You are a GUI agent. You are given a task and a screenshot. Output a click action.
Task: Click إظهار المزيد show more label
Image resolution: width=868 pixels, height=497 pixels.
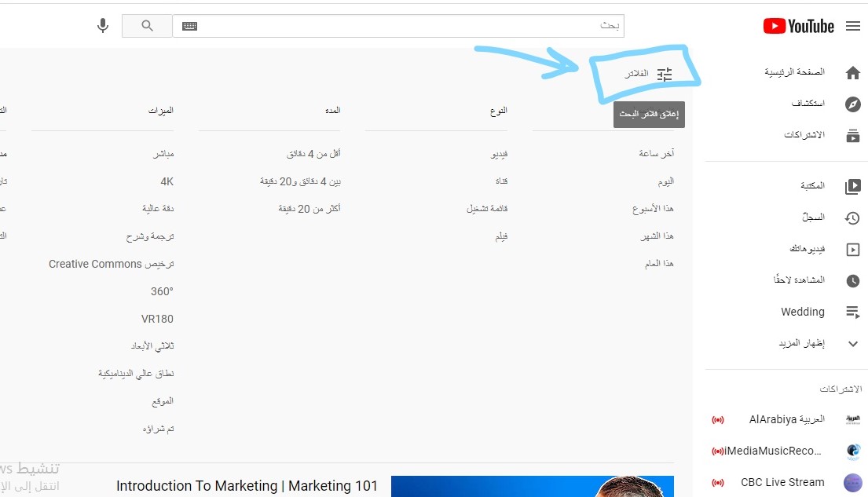(801, 344)
